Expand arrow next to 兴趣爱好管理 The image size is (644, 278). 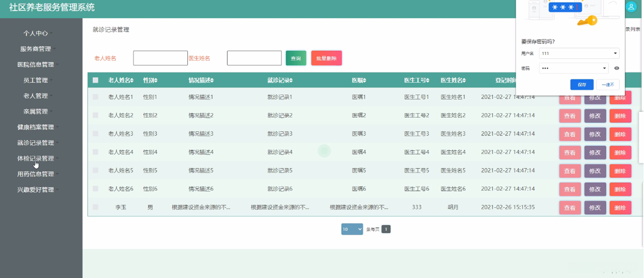[57, 190]
